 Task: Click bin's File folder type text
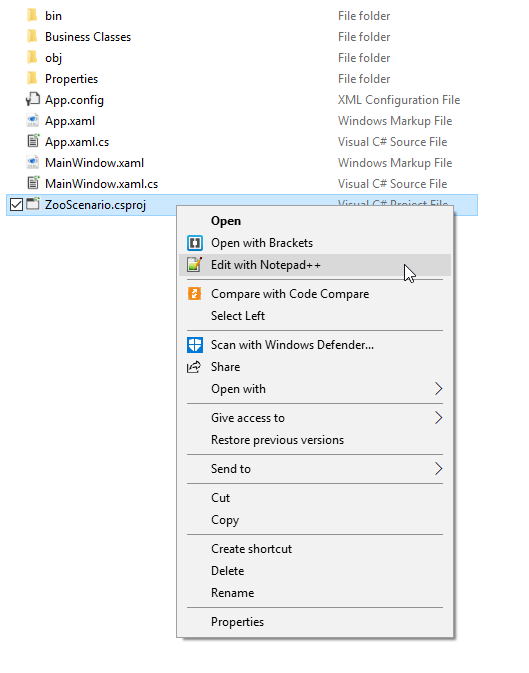click(x=364, y=16)
